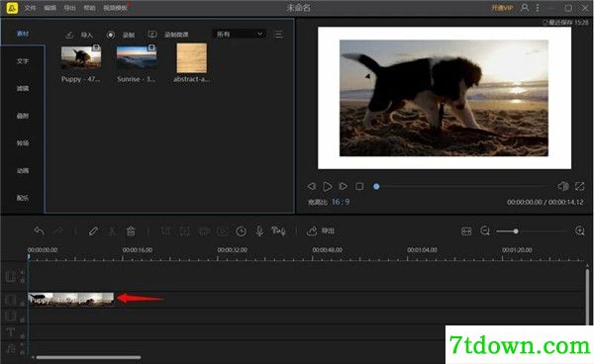Step to the previous frame
Screen dimensions: 594x364
point(312,186)
